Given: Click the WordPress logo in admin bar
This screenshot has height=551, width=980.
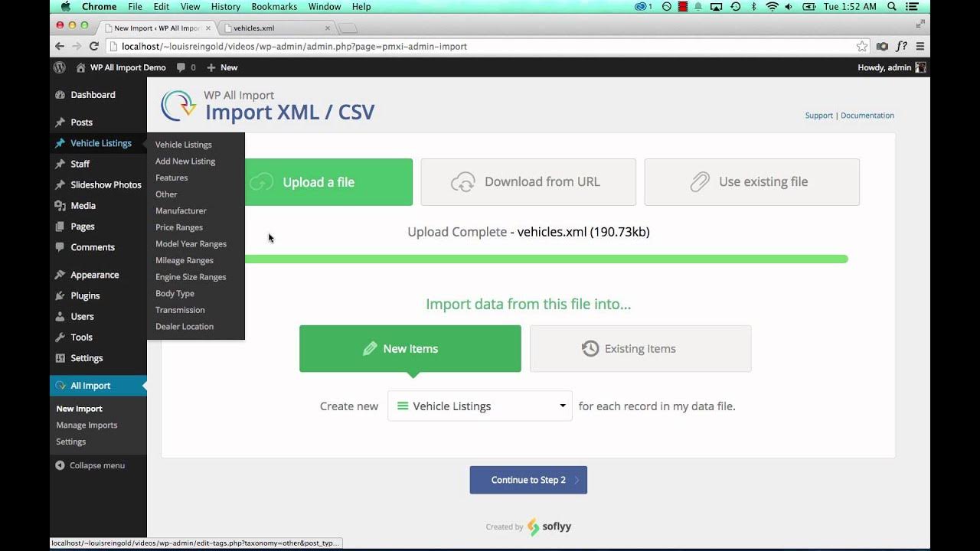Looking at the screenshot, I should [x=59, y=67].
